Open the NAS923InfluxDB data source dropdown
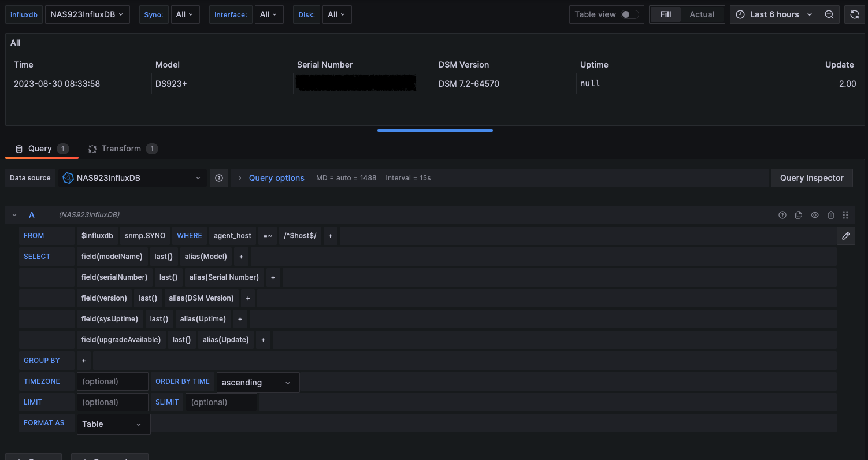Image resolution: width=868 pixels, height=460 pixels. point(132,178)
